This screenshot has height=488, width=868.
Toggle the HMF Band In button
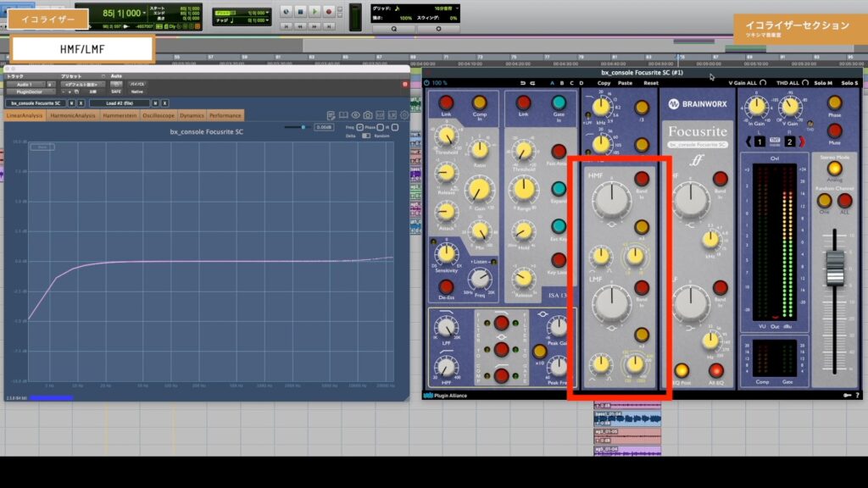[642, 178]
